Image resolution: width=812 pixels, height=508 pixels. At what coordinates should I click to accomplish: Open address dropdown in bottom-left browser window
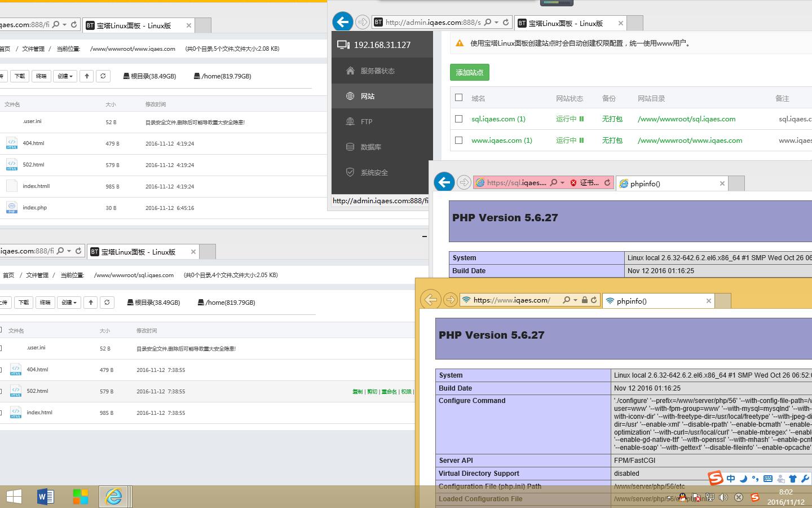tap(69, 251)
